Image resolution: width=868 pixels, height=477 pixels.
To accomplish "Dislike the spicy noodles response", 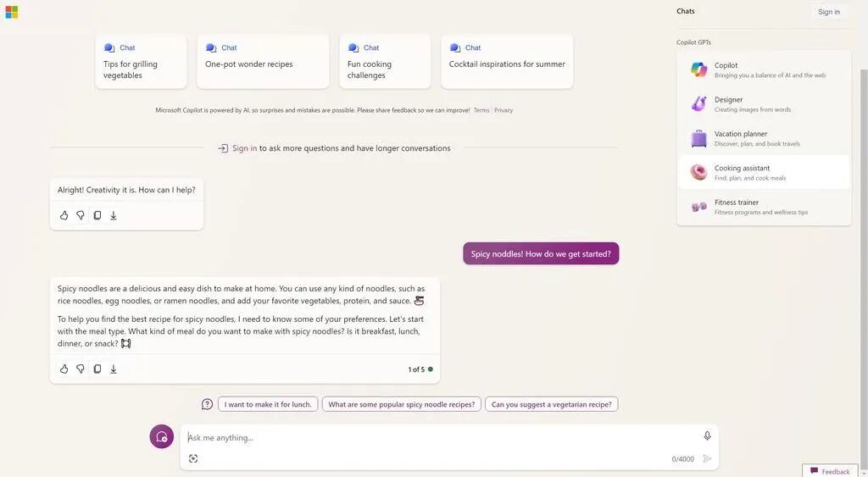I will coord(81,369).
